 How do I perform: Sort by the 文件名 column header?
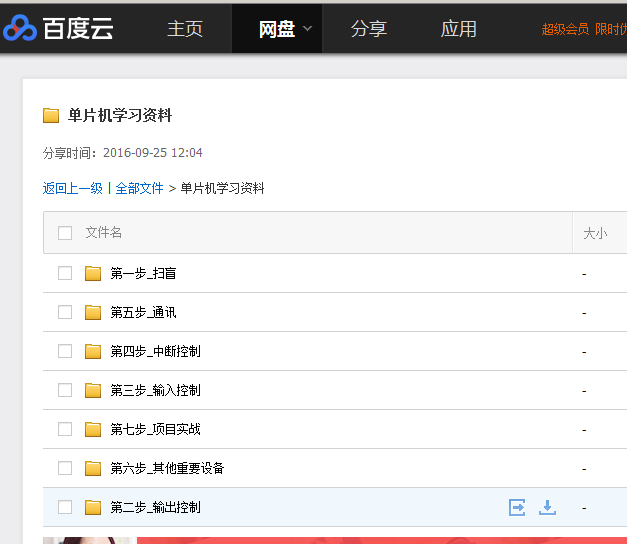point(104,232)
